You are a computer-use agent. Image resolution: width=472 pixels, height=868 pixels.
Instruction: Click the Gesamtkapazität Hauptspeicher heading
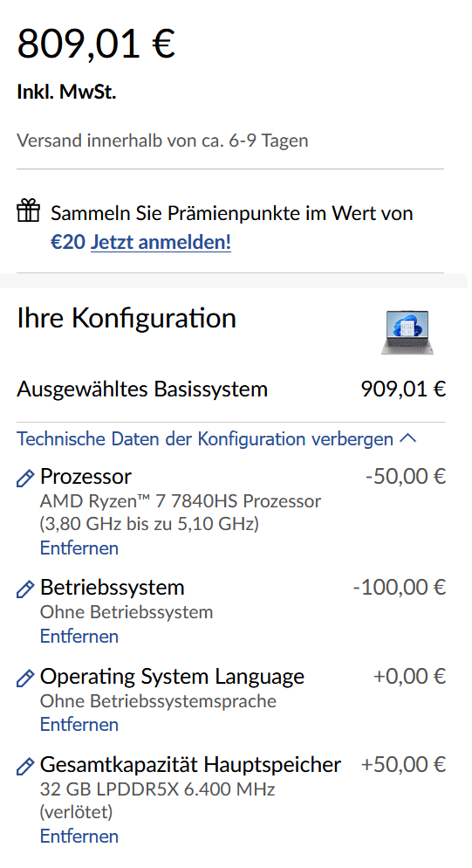pos(190,764)
